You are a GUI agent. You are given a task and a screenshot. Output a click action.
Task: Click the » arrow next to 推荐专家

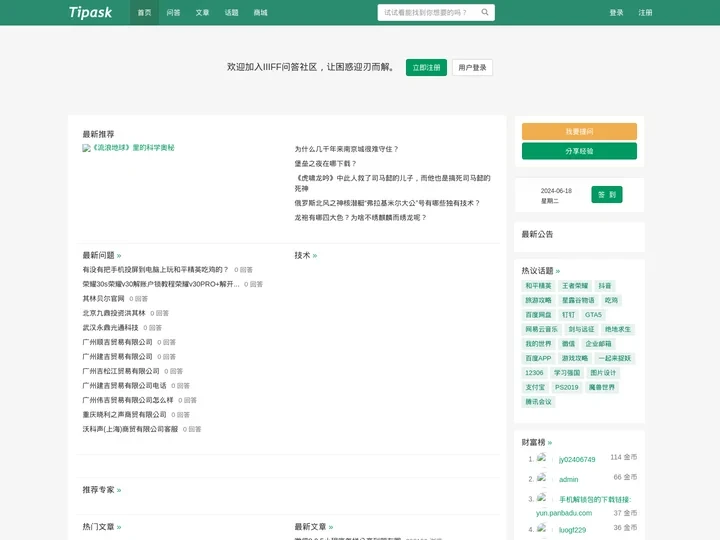[119, 490]
